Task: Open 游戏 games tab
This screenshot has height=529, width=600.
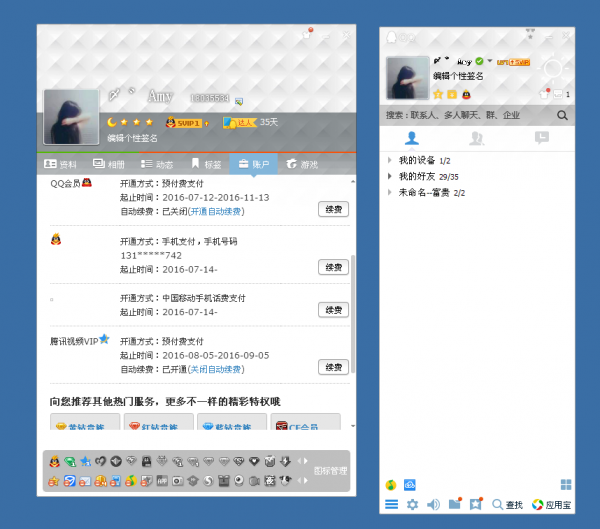Action: pos(302,164)
